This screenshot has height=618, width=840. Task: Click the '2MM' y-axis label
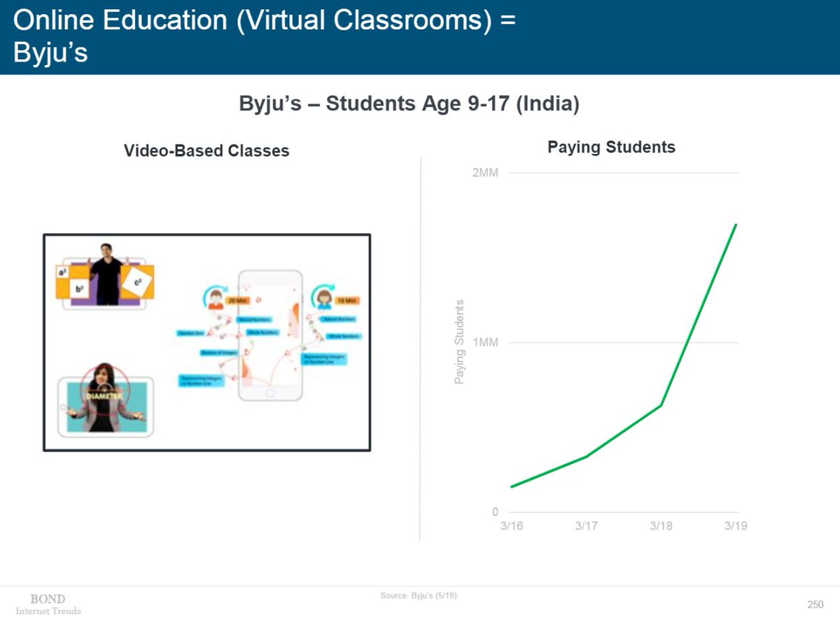(485, 173)
